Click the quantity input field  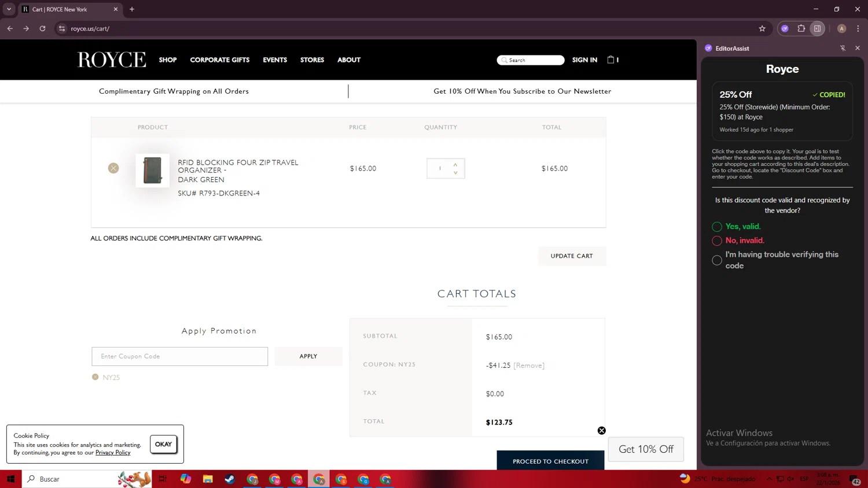(440, 168)
